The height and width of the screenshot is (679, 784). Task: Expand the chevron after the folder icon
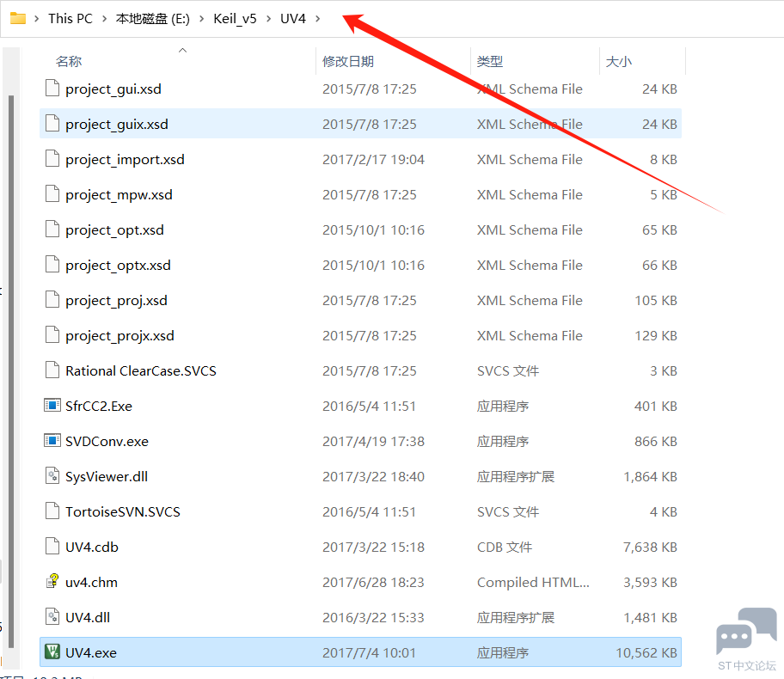coord(36,19)
